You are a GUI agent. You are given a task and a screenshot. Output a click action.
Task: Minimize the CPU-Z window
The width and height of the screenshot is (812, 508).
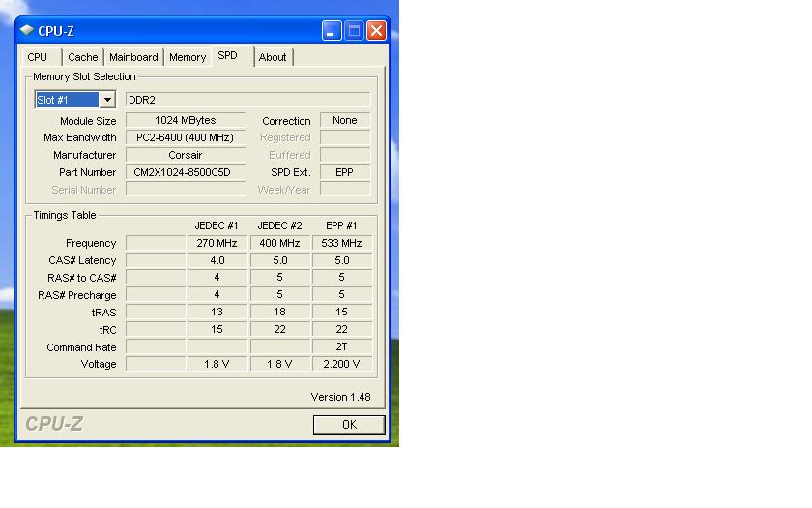coord(332,31)
